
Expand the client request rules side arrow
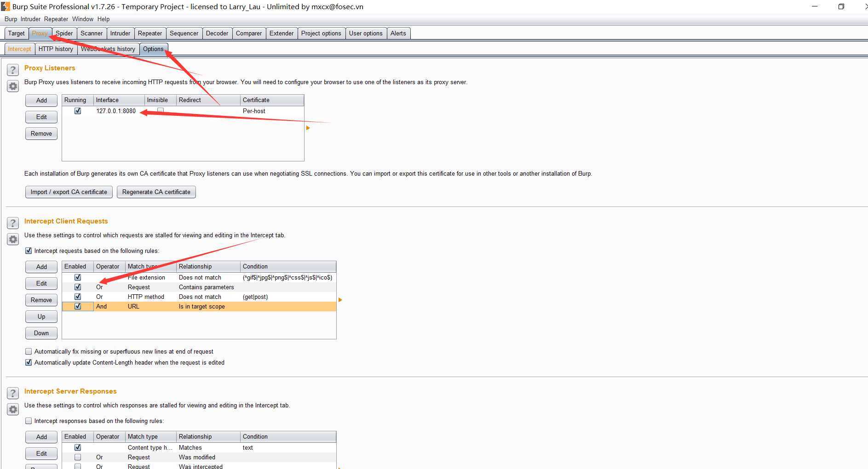click(340, 300)
